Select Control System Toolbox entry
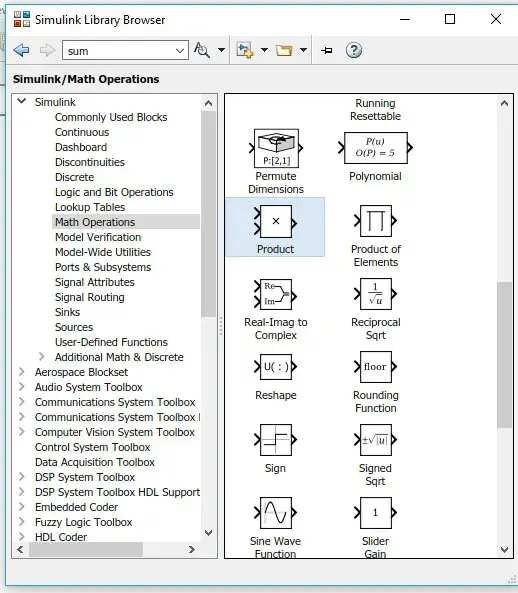This screenshot has width=518, height=593. (x=93, y=447)
